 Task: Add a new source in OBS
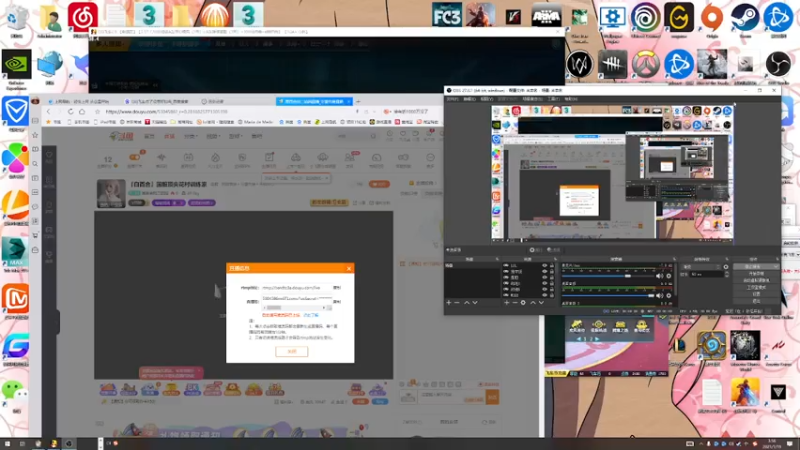click(506, 303)
